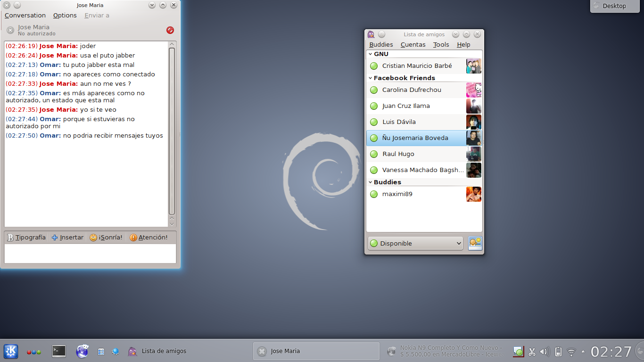Viewport: 644px width, 362px height.
Task: Click the message input field
Action: click(90, 254)
